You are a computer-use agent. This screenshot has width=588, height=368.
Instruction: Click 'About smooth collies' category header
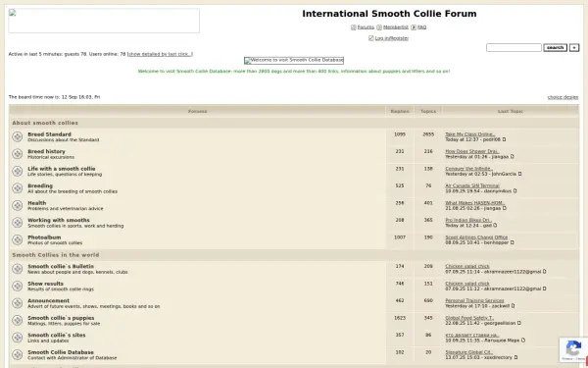[45, 124]
